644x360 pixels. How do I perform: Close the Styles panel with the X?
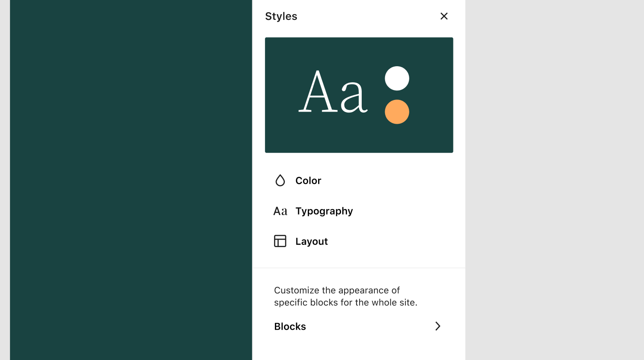tap(444, 16)
